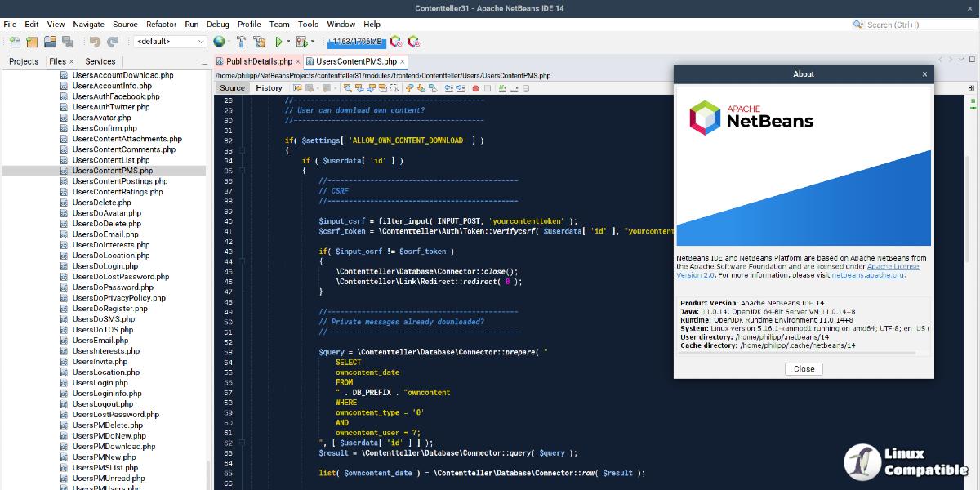The width and height of the screenshot is (980, 490).
Task: Open the Refactor menu
Action: click(161, 24)
